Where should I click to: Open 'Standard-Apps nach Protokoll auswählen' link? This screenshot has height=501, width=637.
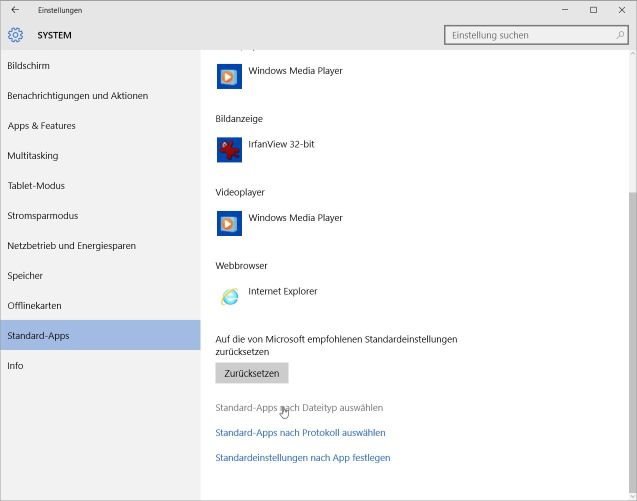pos(300,433)
